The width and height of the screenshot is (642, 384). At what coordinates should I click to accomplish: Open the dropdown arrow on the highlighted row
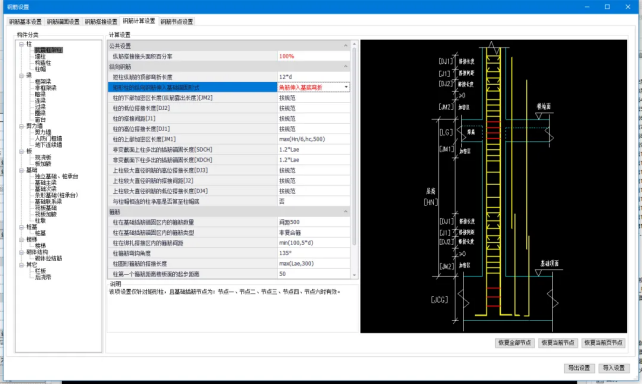point(346,87)
